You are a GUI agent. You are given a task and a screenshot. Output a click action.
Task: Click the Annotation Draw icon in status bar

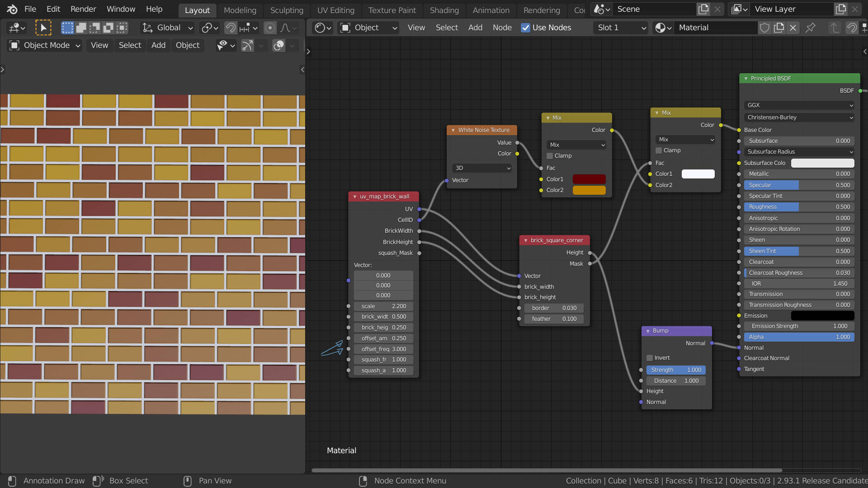pyautogui.click(x=12, y=481)
